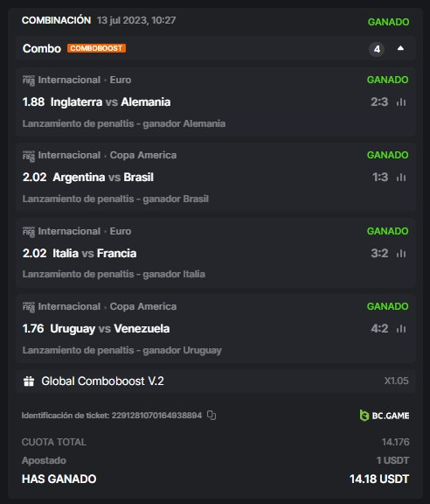The image size is (430, 504).
Task: Select the Global Comboboost V.2 row
Action: coord(216,381)
